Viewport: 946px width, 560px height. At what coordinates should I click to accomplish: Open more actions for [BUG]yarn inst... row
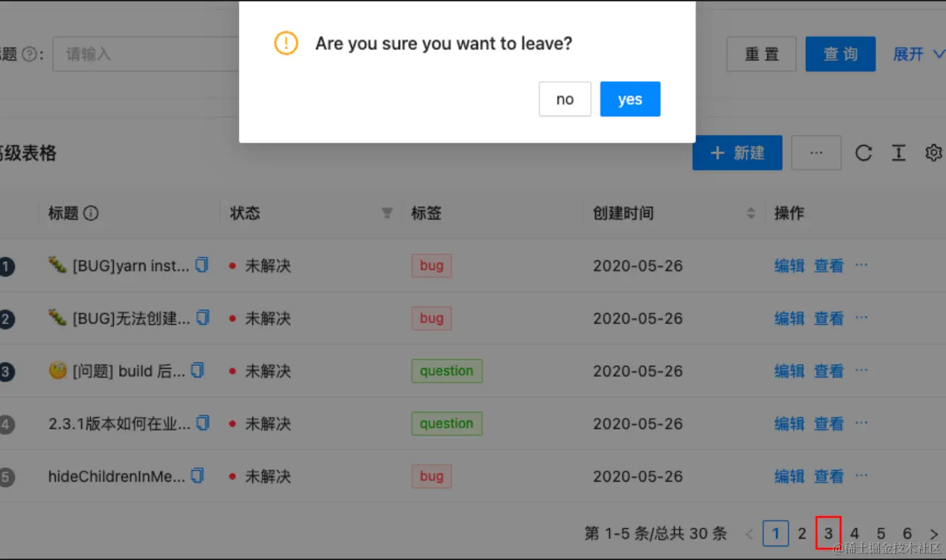[x=861, y=264]
